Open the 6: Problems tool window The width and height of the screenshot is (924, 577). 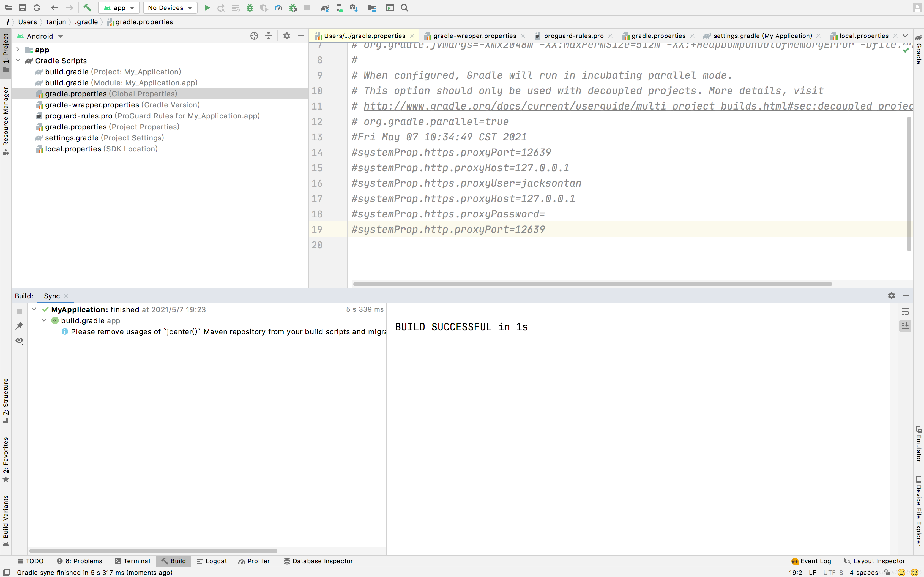(80, 561)
